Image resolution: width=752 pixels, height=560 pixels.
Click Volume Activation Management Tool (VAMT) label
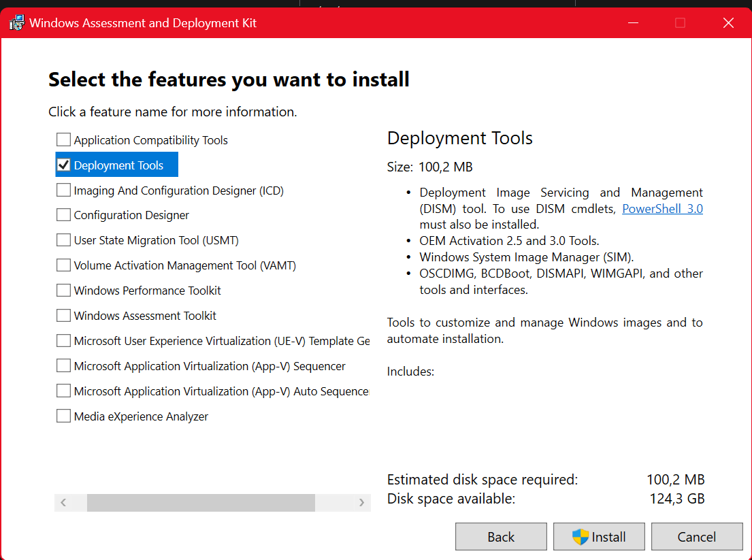click(x=185, y=265)
